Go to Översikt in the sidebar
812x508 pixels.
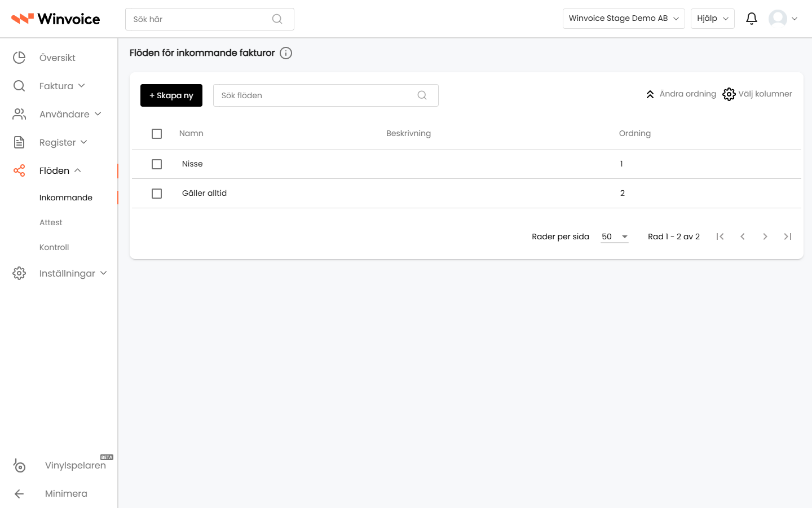coord(58,58)
